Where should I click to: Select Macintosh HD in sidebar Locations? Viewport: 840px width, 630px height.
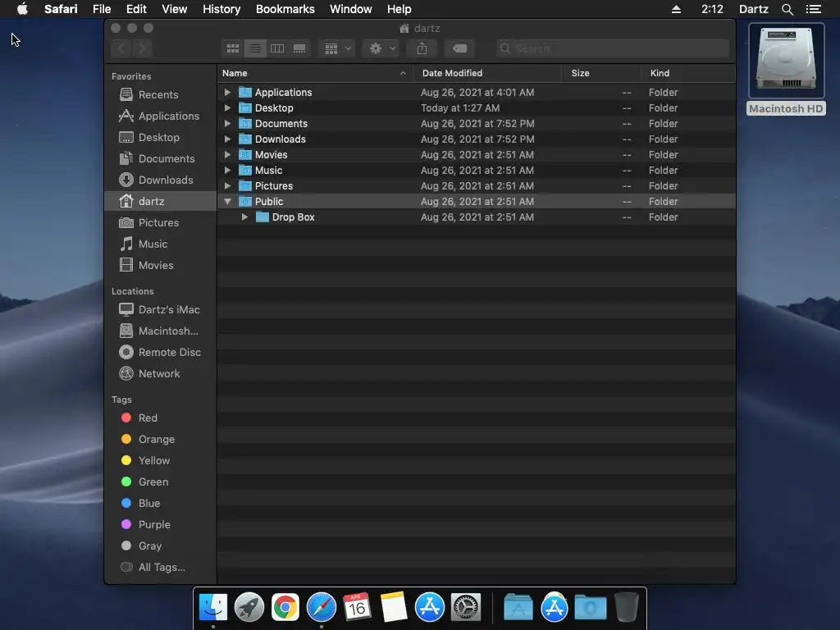(158, 331)
